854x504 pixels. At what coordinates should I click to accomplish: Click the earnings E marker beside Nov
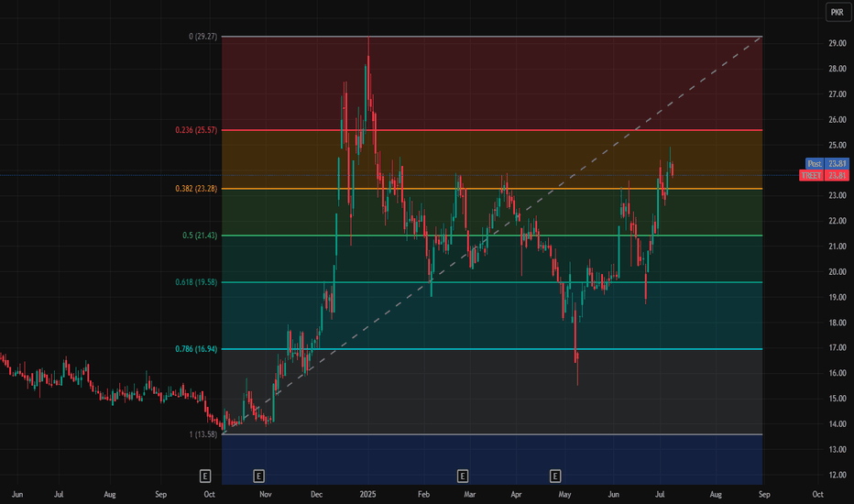coord(258,477)
